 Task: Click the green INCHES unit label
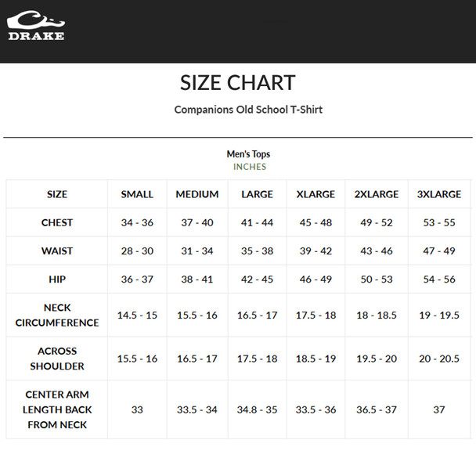pos(250,167)
